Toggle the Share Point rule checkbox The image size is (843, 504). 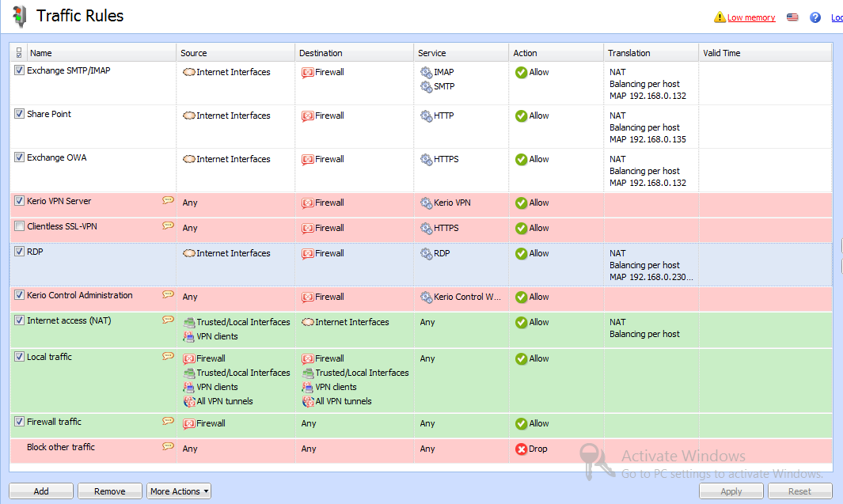[x=19, y=113]
